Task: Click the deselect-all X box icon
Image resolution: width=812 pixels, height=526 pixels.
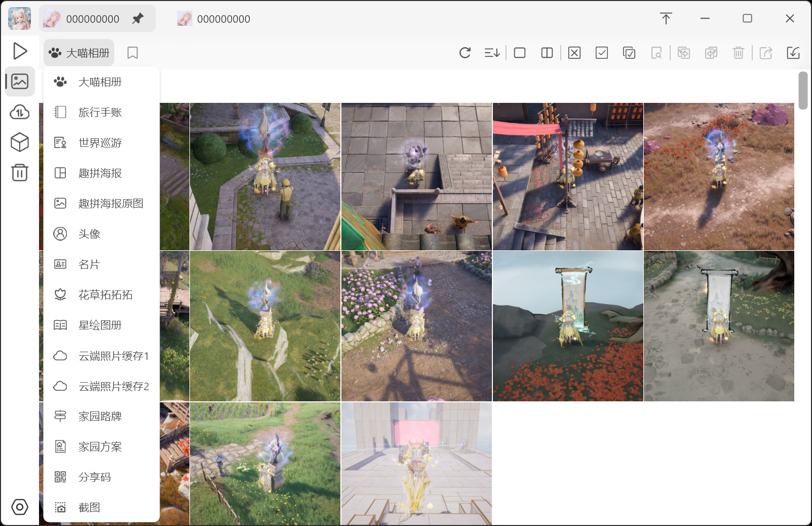Action: coord(574,53)
